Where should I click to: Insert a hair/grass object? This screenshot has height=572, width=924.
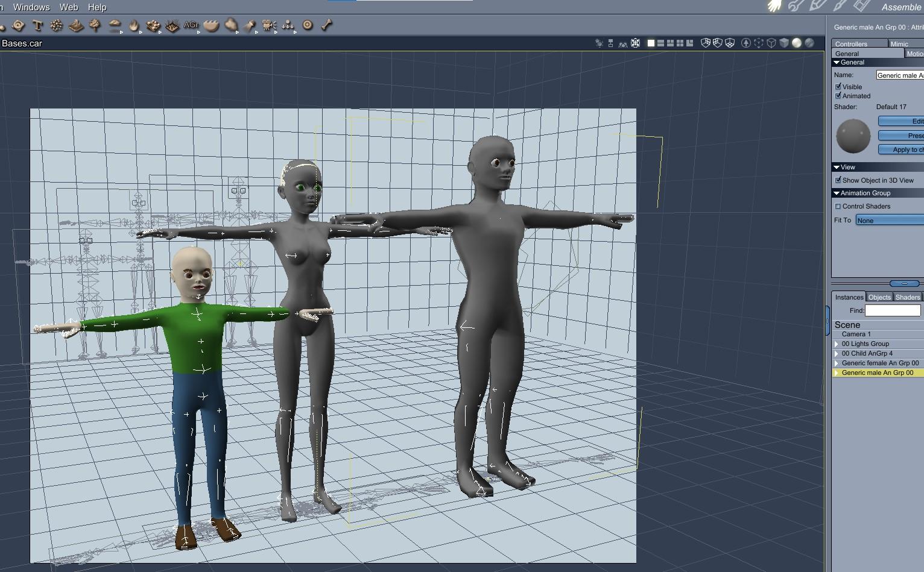click(172, 25)
